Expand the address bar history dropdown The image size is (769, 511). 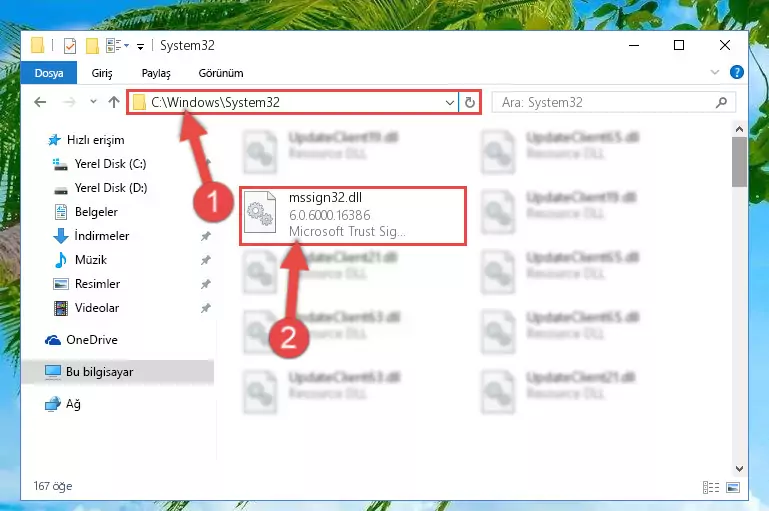point(450,102)
